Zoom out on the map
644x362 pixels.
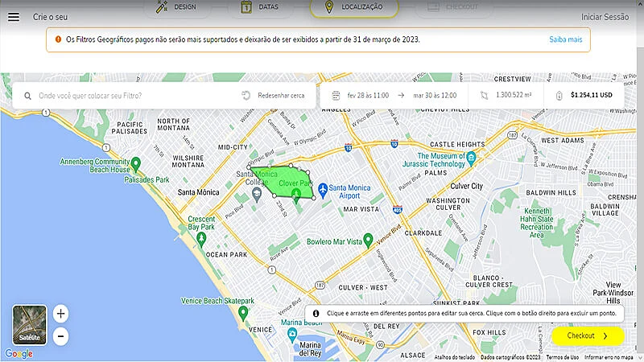(x=61, y=335)
